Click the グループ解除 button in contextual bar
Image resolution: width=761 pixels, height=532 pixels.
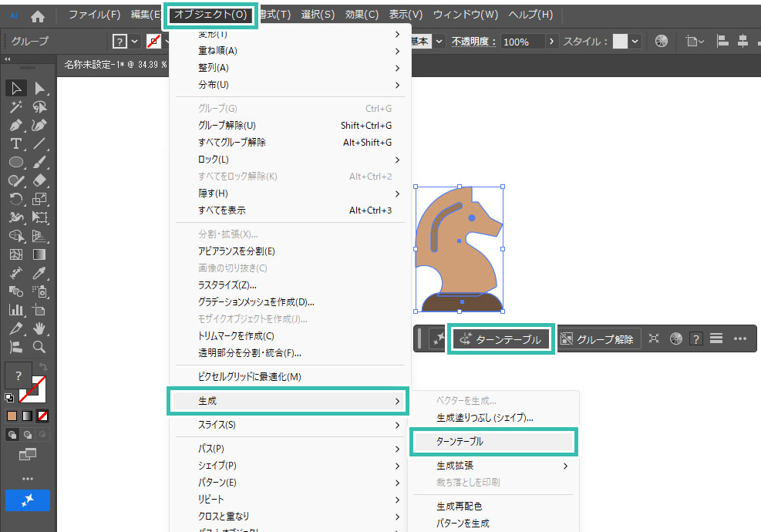pos(598,339)
